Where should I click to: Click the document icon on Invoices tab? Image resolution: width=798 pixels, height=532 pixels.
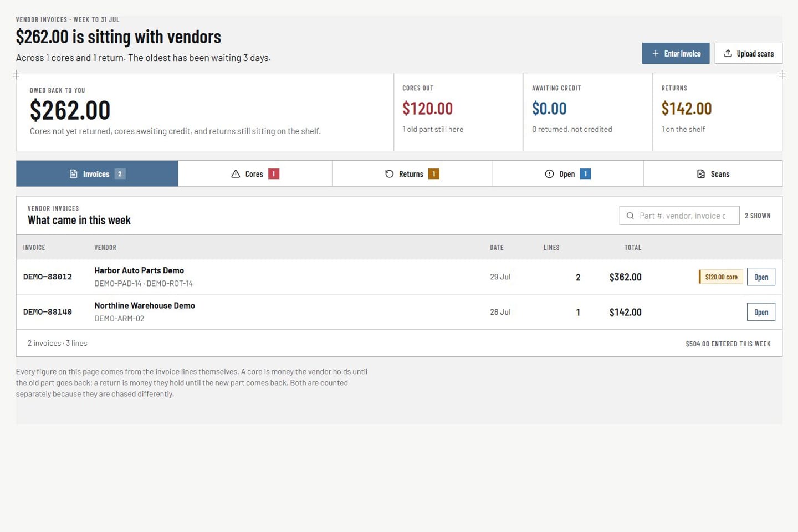(73, 174)
